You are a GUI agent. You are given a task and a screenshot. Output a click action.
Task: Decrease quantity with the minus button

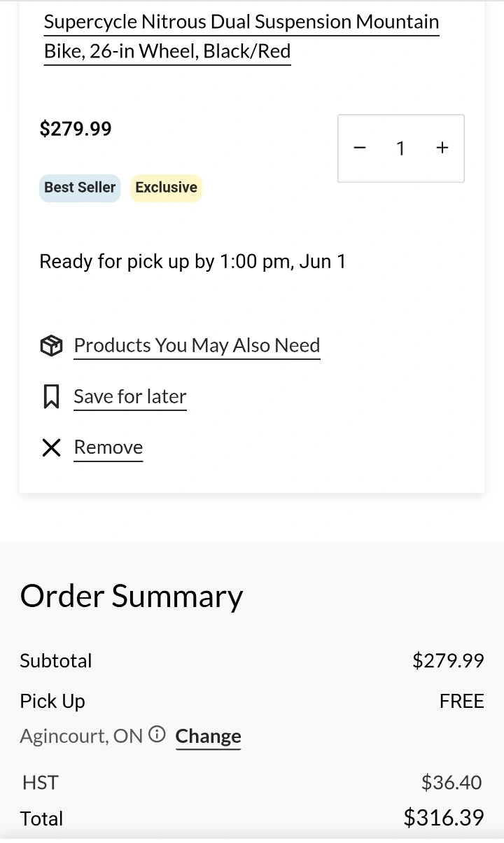(x=360, y=148)
